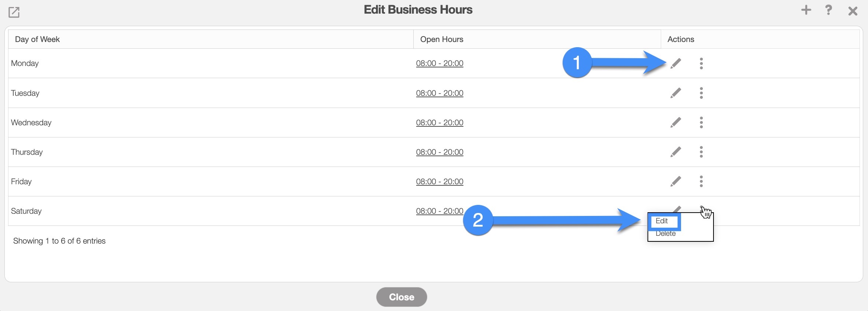
Task: Open Monday's three-dot actions menu
Action: click(x=701, y=63)
